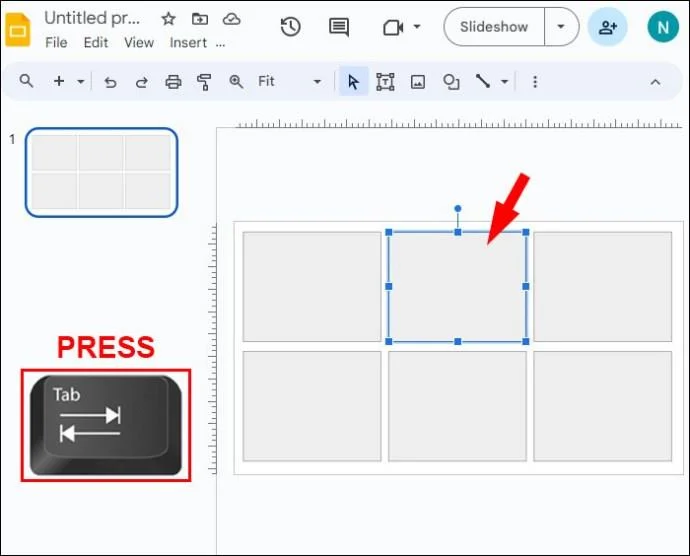Select the line tool
The image size is (690, 556).
tap(483, 81)
